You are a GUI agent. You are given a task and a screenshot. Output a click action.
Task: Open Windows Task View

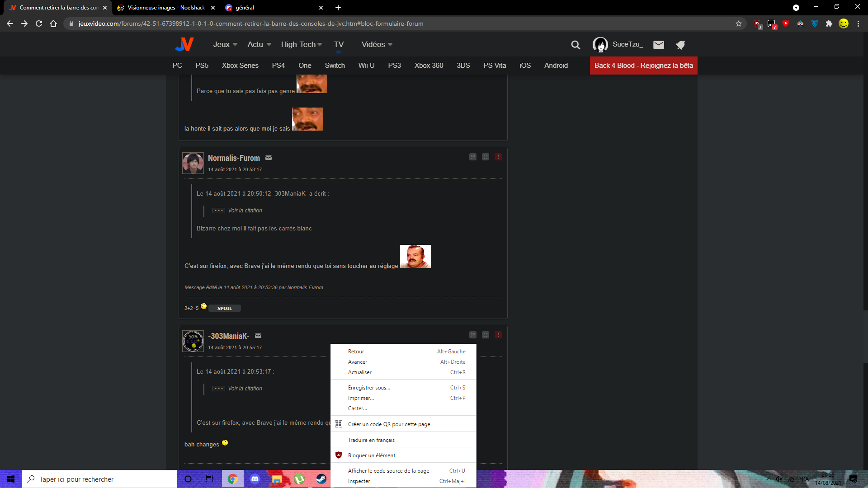[210, 479]
